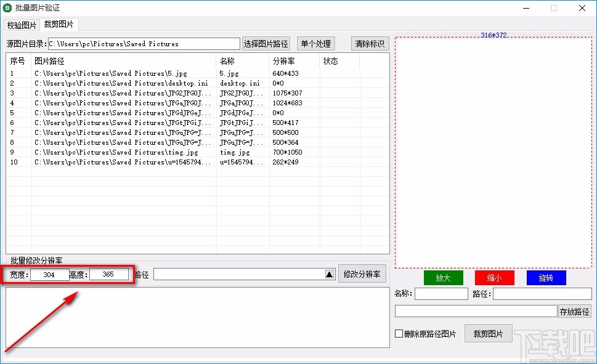This screenshot has height=364, width=597.
Task: Click the 状态 column header
Action: point(339,61)
